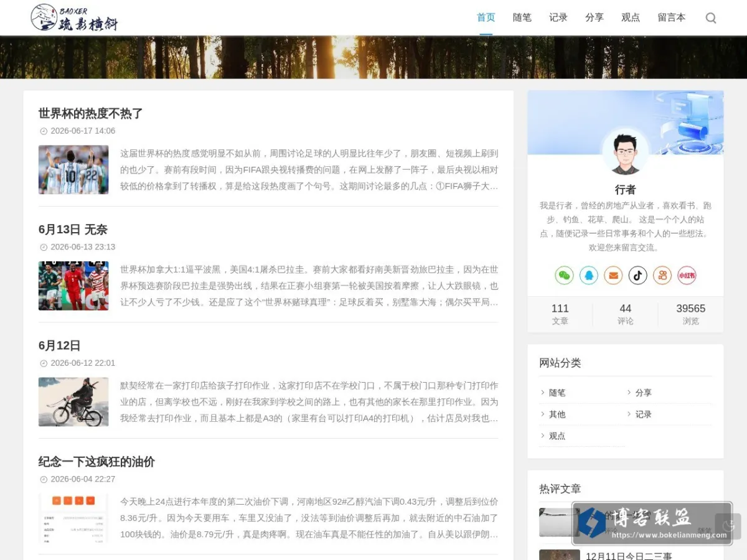Open the 其他 category in 网站分类
The width and height of the screenshot is (747, 560).
point(557,414)
